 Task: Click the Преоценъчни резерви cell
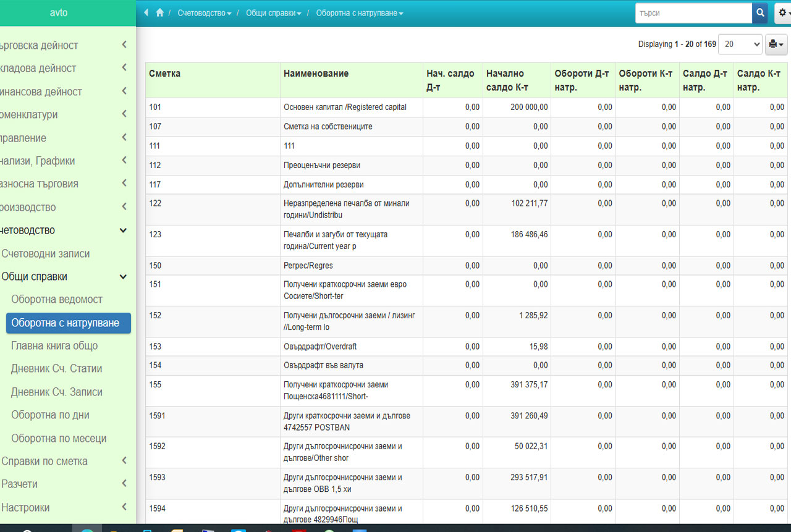coord(351,166)
